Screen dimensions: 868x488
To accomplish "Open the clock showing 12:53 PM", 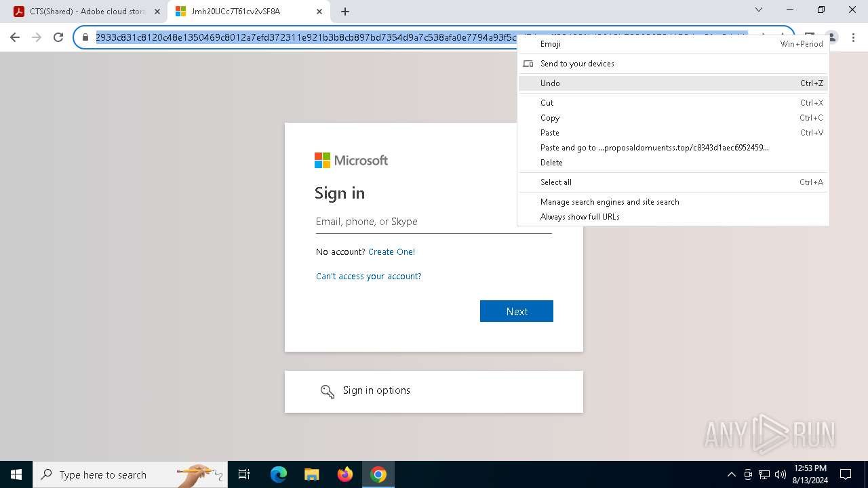I will (810, 474).
